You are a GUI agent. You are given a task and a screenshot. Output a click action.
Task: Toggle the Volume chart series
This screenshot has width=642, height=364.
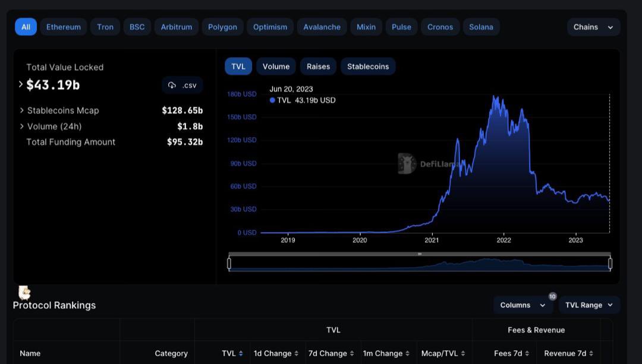pyautogui.click(x=276, y=67)
